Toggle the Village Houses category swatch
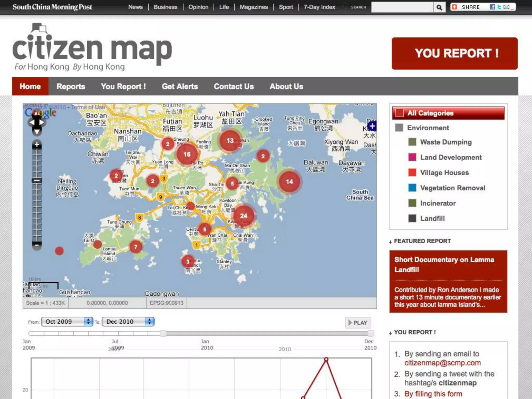The width and height of the screenshot is (532, 399). point(412,172)
